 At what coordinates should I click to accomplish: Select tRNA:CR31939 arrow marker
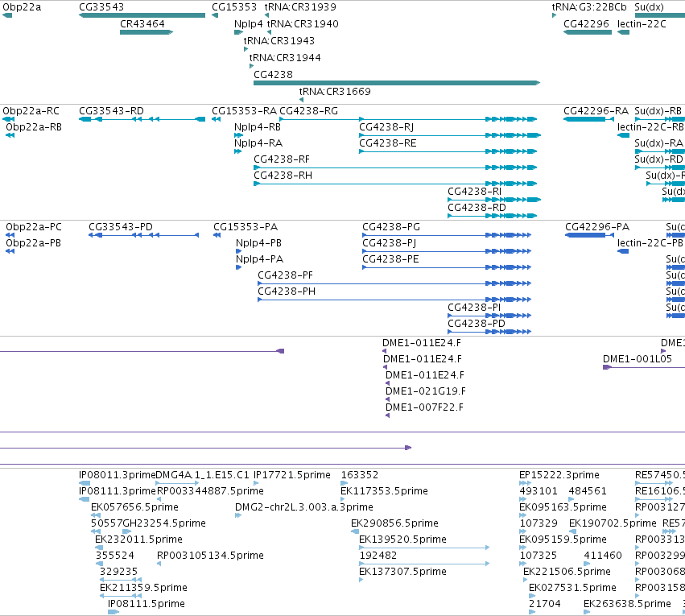pyautogui.click(x=267, y=15)
